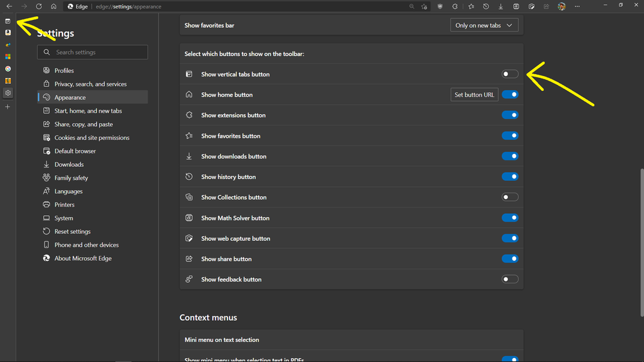Open Downloads arrow icon in toolbar
Viewport: 644px width, 362px height.
501,6
